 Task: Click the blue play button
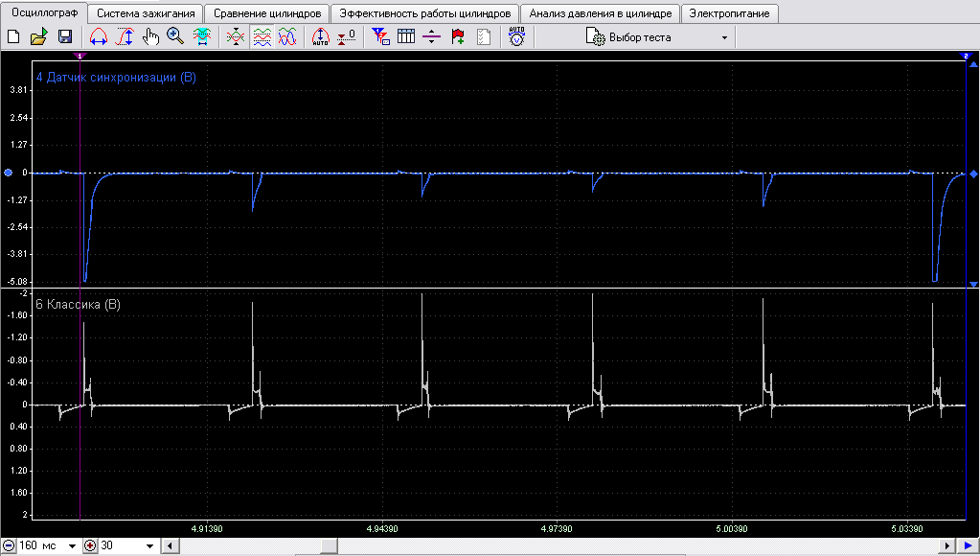coord(968,546)
